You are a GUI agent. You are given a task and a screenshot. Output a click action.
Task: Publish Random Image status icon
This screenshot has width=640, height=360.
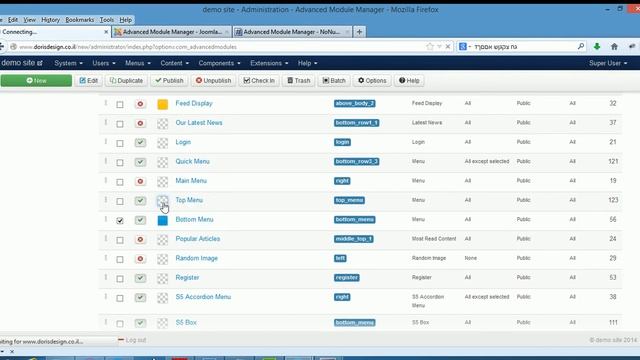[x=140, y=259]
